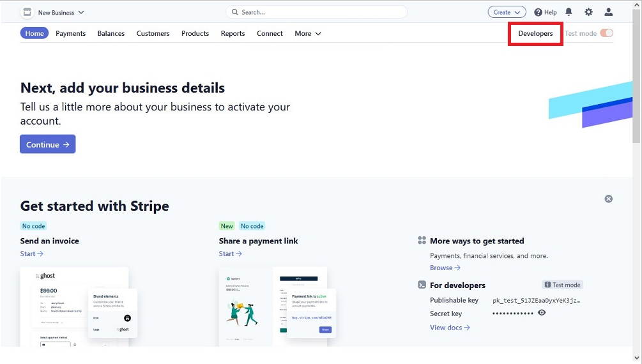Focus the Search input field

[x=316, y=12]
